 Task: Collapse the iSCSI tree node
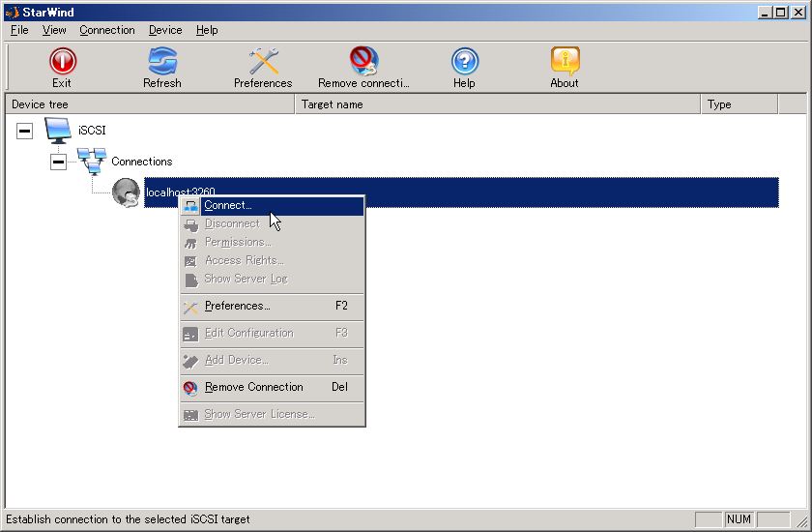25,131
